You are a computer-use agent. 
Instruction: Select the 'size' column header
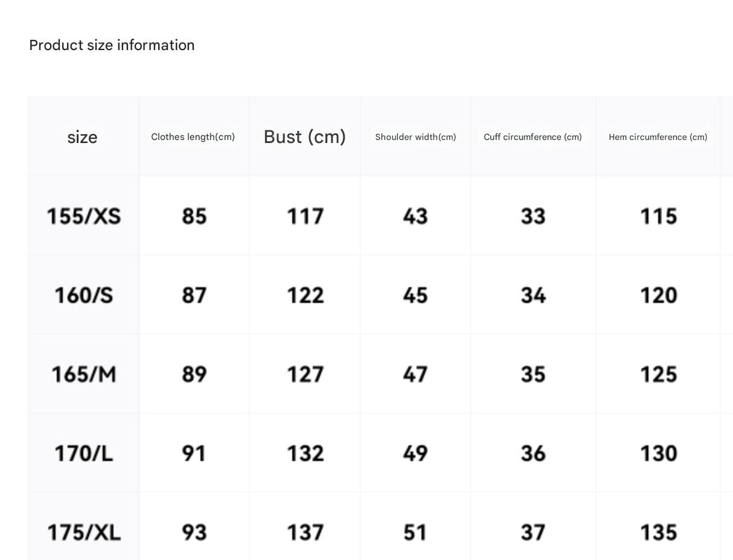tap(82, 137)
